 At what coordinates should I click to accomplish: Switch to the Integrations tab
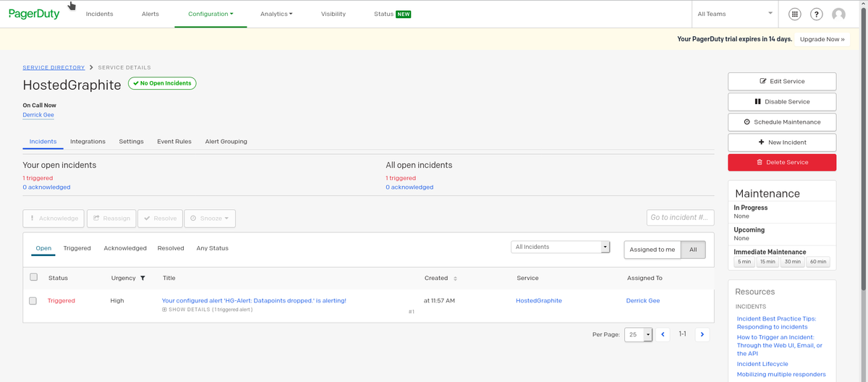click(88, 141)
